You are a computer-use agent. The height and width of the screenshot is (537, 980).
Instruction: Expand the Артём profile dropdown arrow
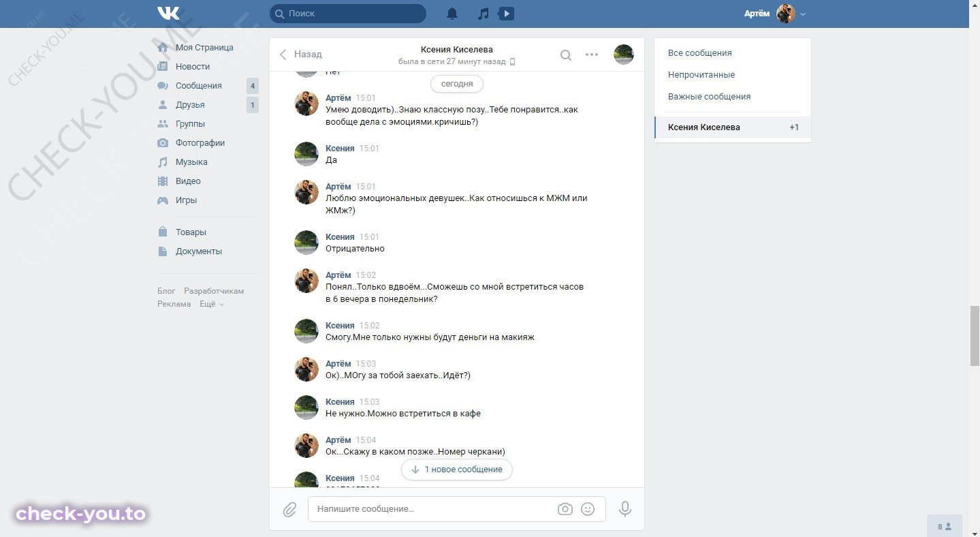(x=803, y=14)
